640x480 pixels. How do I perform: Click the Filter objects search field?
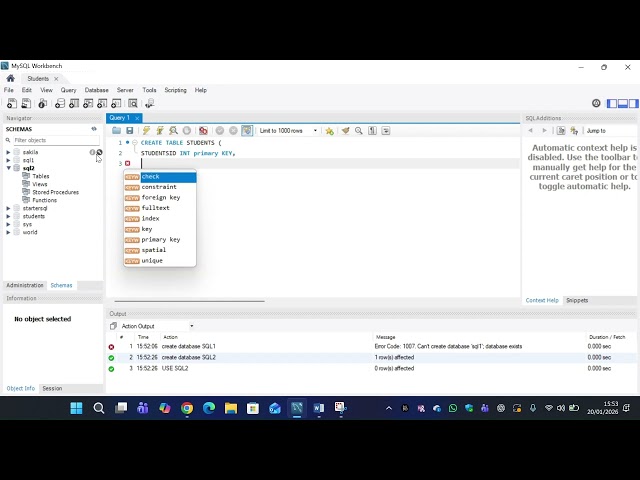[x=56, y=140]
